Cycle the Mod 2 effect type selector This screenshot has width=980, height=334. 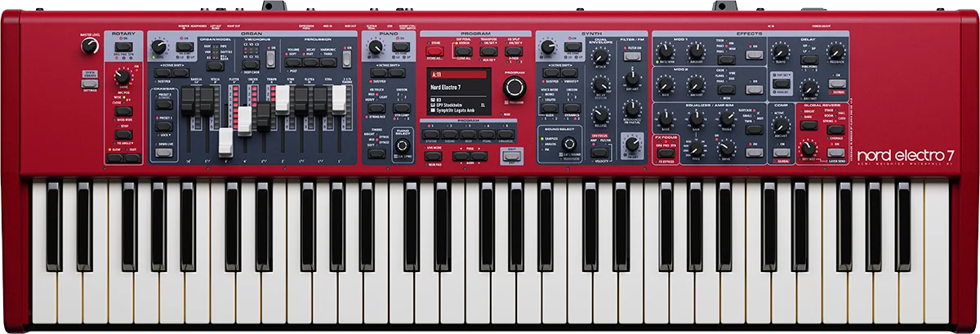coord(727,89)
